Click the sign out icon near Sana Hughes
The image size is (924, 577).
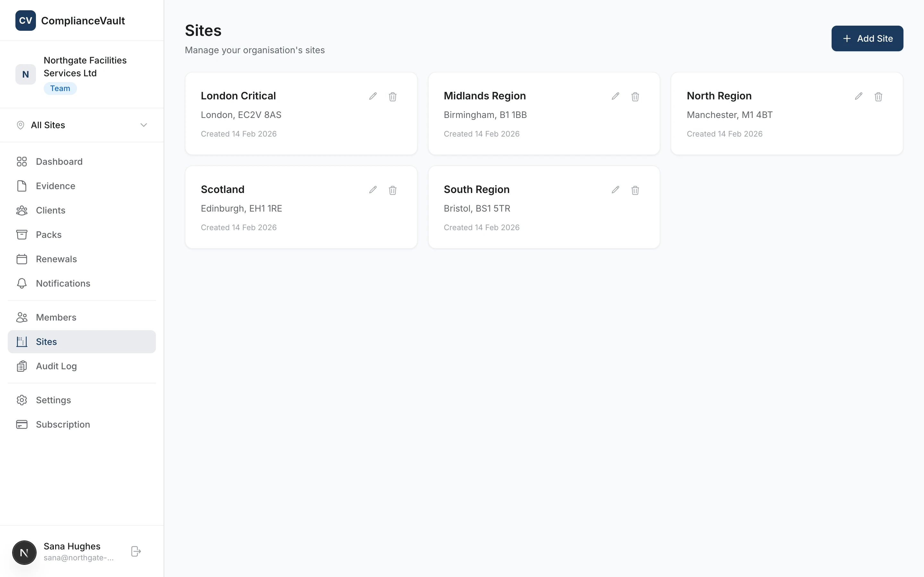(135, 551)
